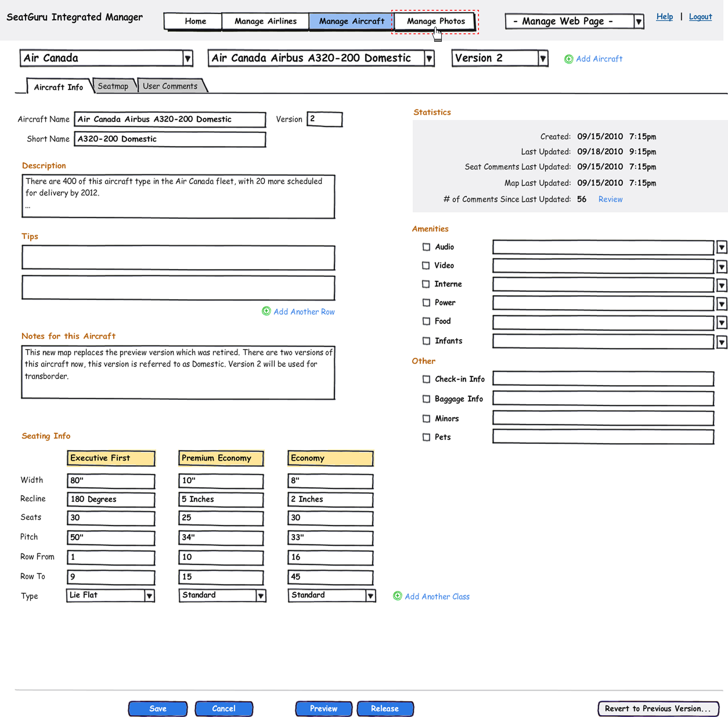This screenshot has height=717, width=728.
Task: Select the yellow Executive First class header
Action: click(x=111, y=458)
